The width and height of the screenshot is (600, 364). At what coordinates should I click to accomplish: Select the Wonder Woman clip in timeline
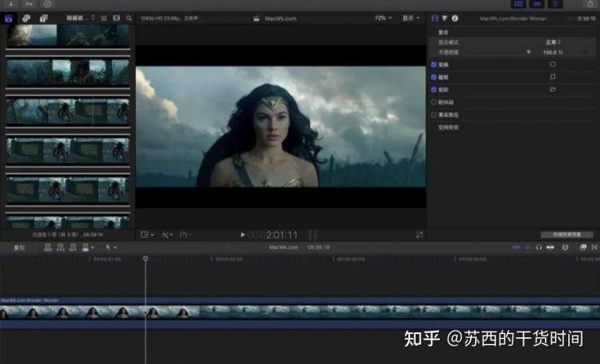pyautogui.click(x=300, y=312)
